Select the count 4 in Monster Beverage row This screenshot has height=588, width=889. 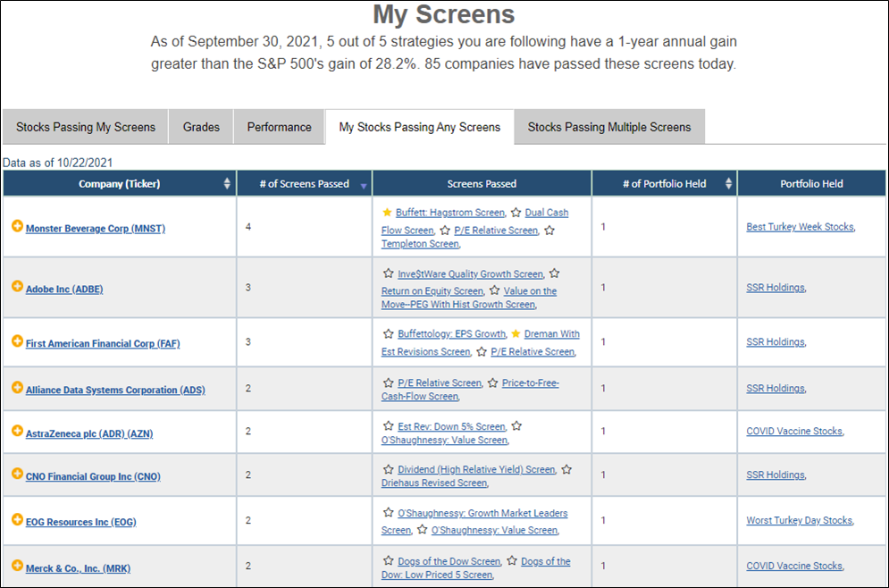[248, 227]
